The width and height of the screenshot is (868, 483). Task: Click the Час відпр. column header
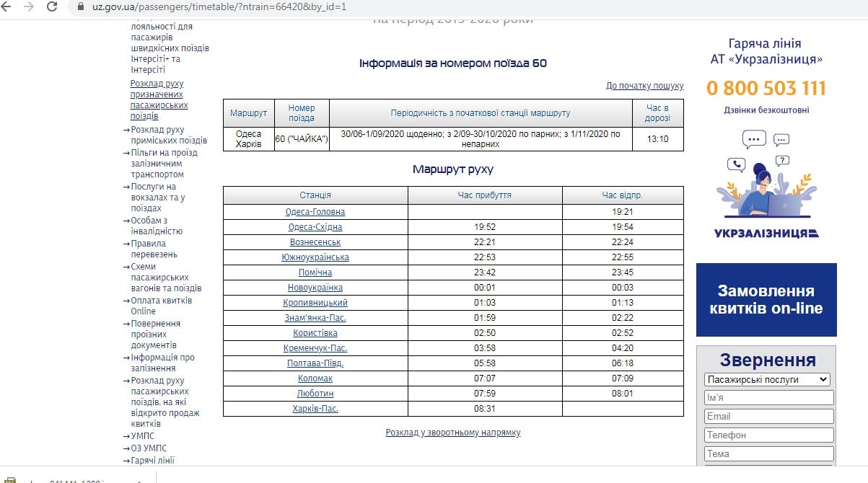623,195
